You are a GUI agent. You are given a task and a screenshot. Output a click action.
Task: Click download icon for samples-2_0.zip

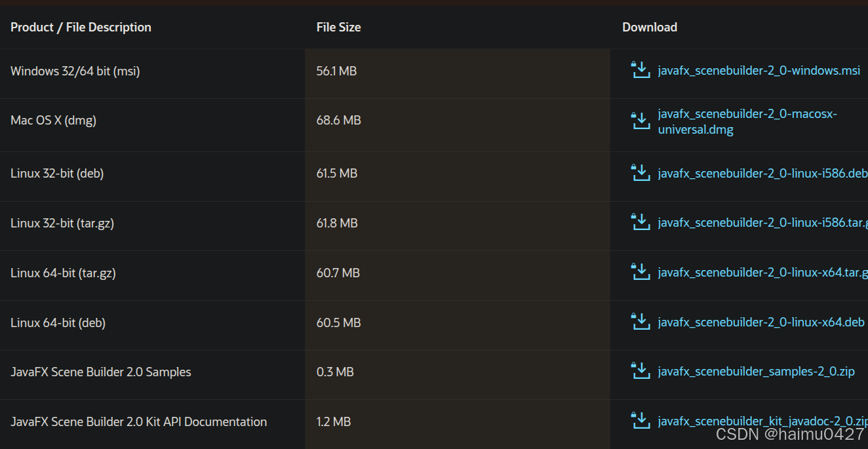click(640, 370)
